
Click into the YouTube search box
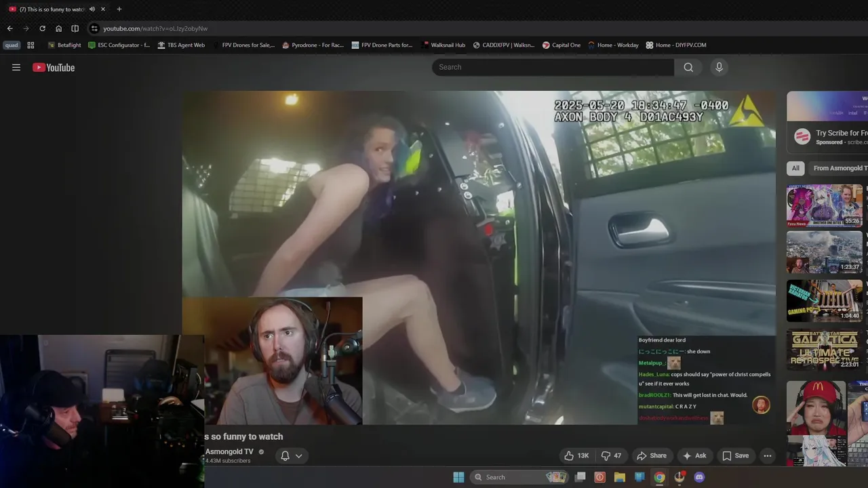pyautogui.click(x=553, y=67)
